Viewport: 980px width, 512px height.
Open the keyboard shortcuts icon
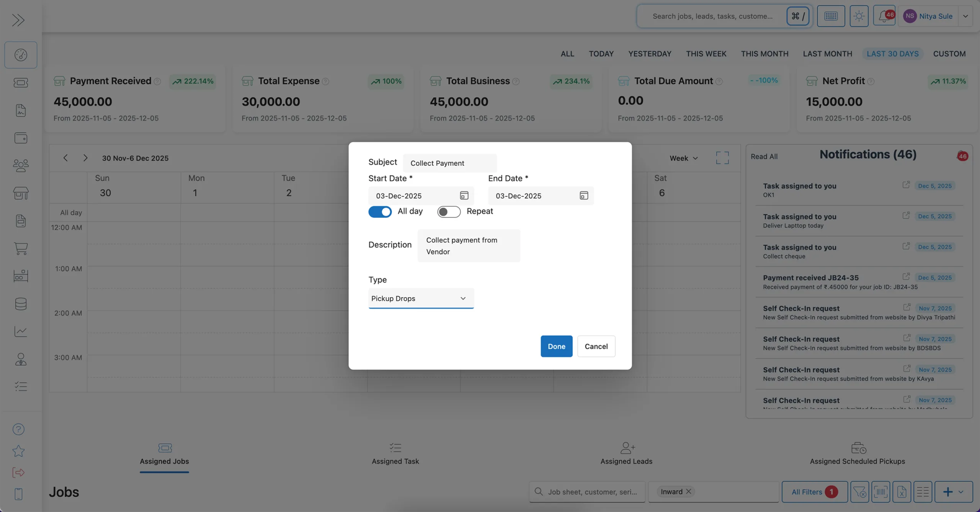(x=831, y=16)
